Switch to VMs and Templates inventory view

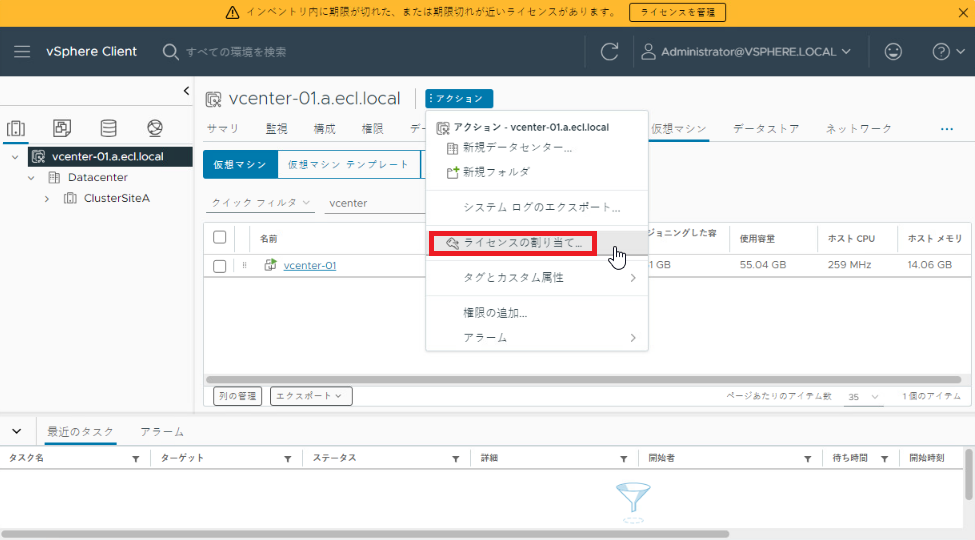click(62, 128)
